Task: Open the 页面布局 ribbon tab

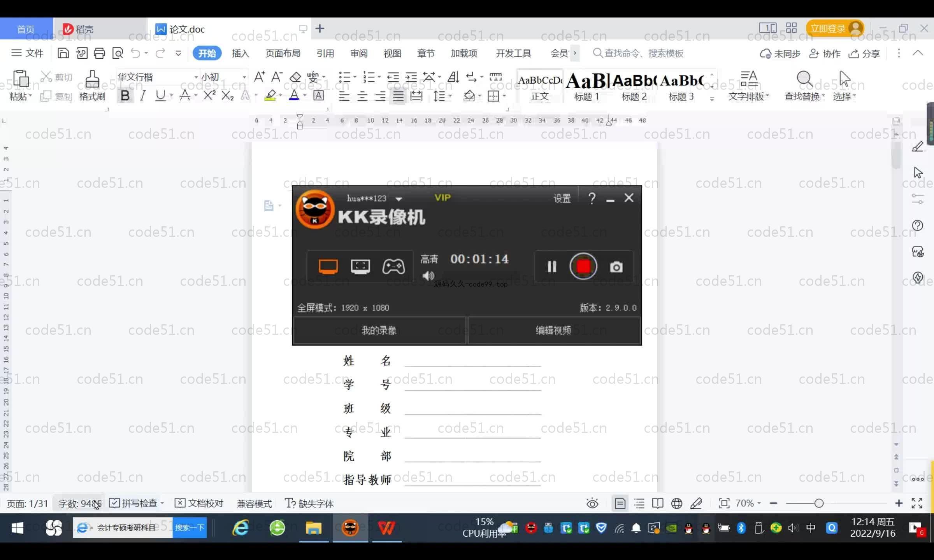Action: [283, 53]
